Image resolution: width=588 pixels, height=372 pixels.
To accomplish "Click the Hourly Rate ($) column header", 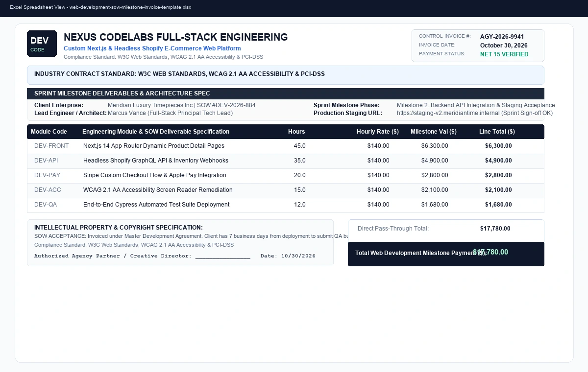I will coord(377,132).
